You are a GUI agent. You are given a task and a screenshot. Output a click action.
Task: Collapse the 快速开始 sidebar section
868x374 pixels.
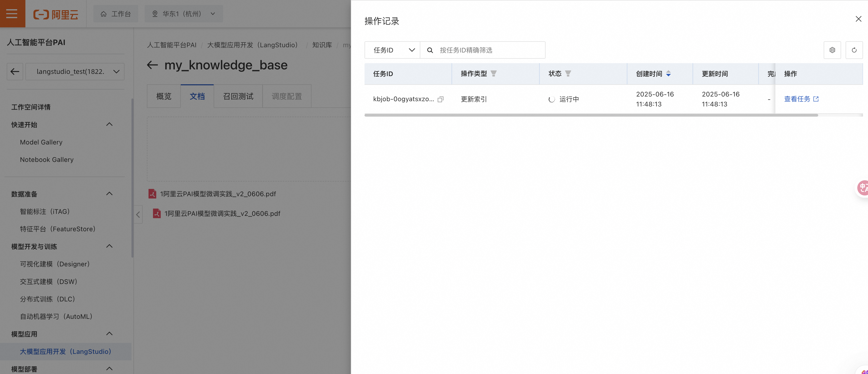coord(109,125)
